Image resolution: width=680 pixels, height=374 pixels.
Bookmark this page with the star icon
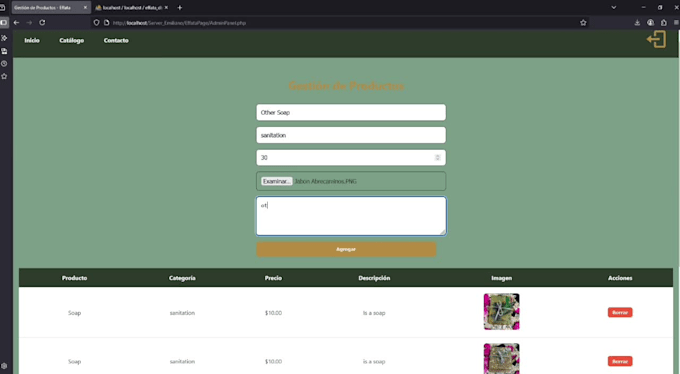583,23
